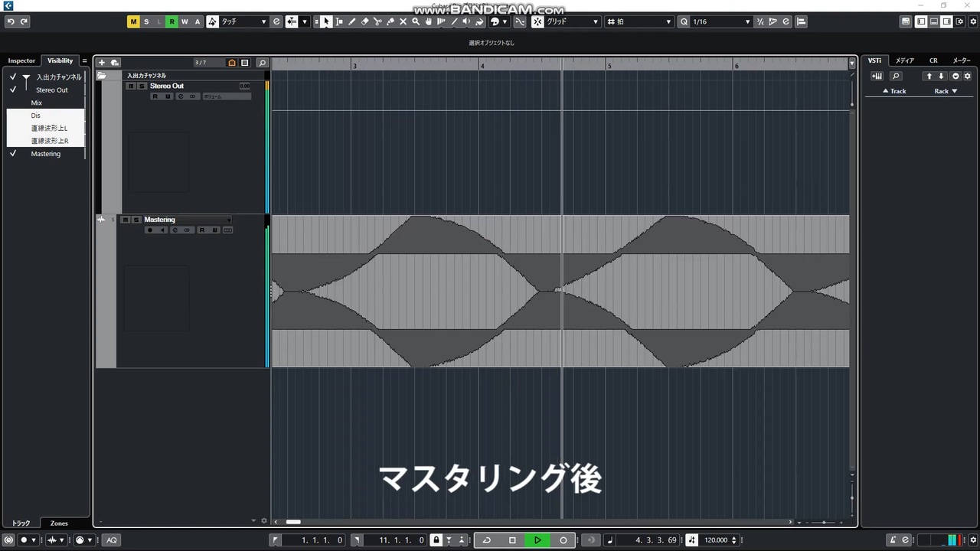Switch to the Visibility tab
980x551 pixels.
pyautogui.click(x=60, y=60)
